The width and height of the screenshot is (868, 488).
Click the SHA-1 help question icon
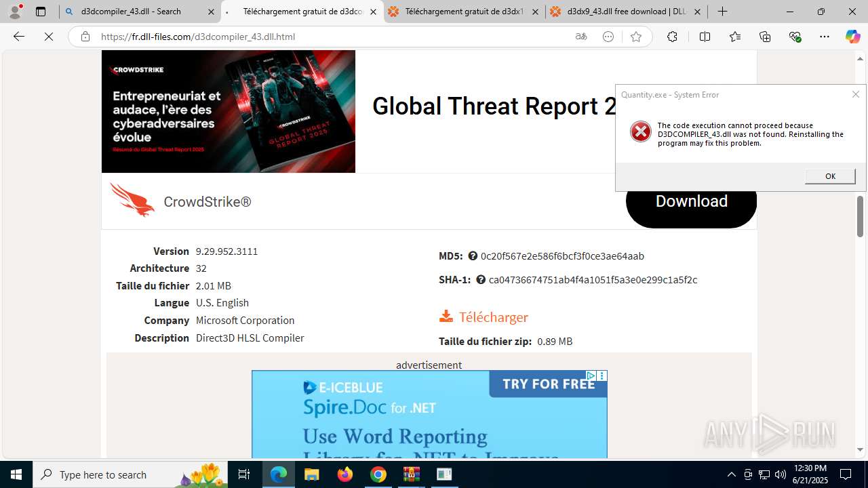[x=481, y=280]
